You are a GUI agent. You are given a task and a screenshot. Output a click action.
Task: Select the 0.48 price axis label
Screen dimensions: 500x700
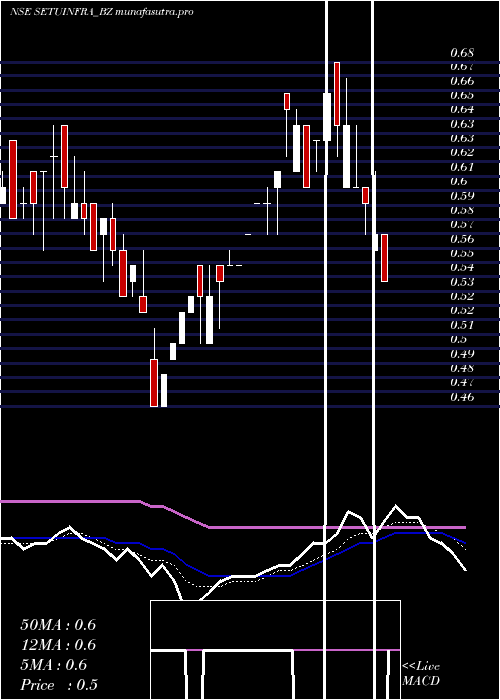click(x=462, y=368)
